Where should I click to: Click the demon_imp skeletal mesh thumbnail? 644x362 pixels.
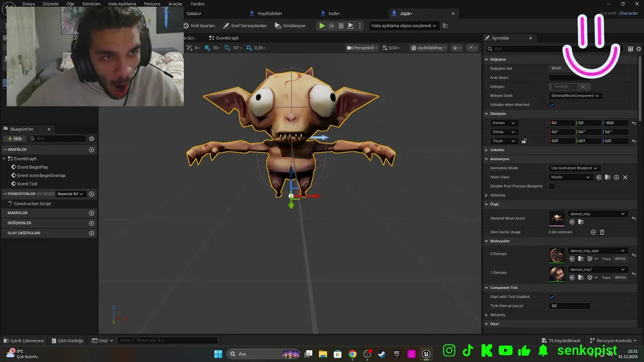click(x=556, y=218)
